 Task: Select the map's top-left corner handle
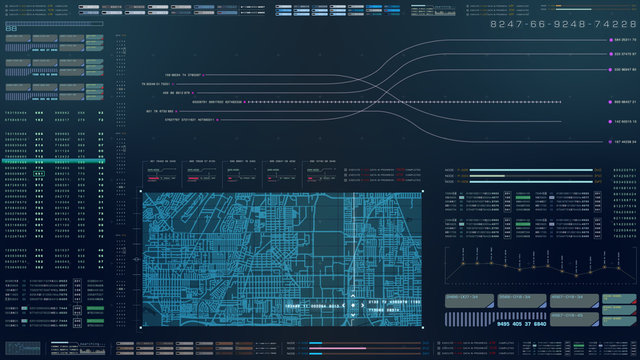141,191
